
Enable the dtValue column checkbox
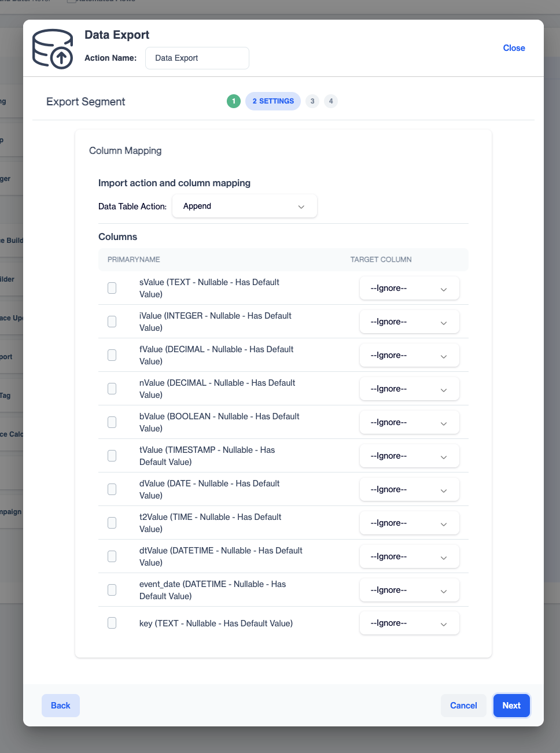click(x=112, y=556)
